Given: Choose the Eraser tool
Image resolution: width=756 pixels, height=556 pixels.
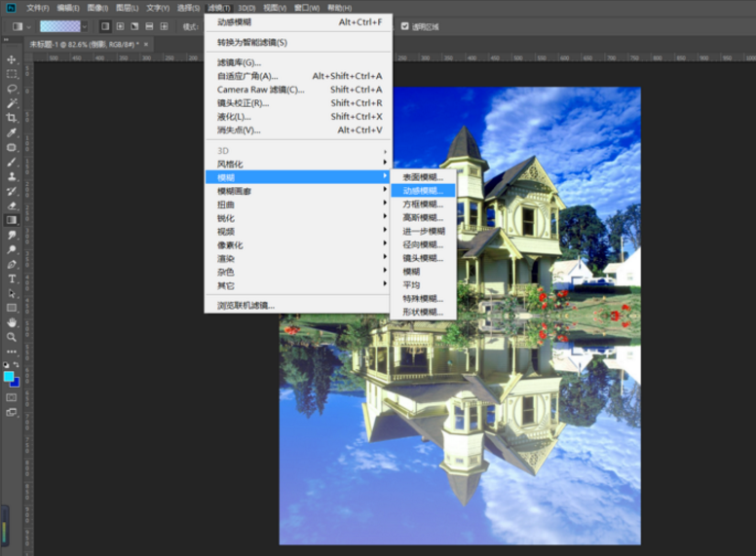Looking at the screenshot, I should tap(12, 205).
